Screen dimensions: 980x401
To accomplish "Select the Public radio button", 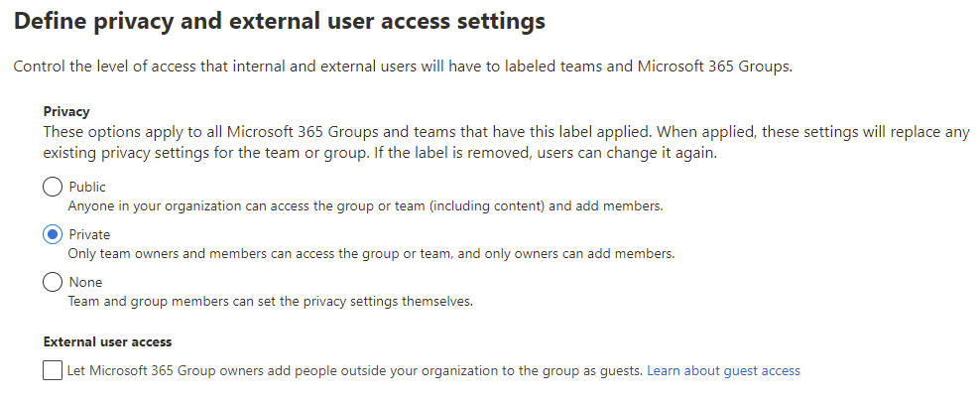I will click(x=53, y=187).
